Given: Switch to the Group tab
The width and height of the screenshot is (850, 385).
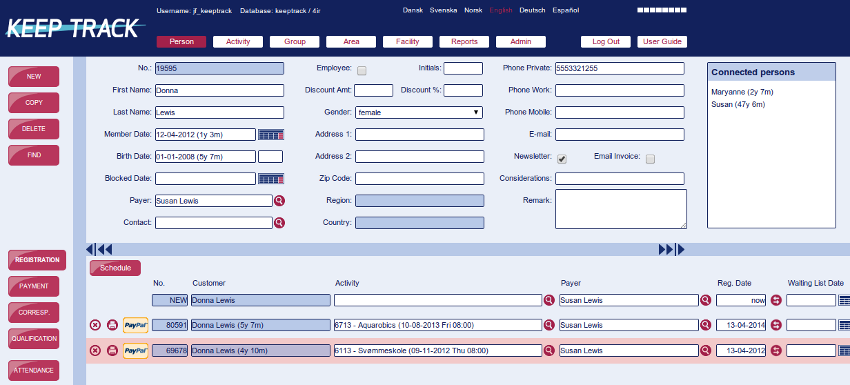Looking at the screenshot, I should point(294,42).
